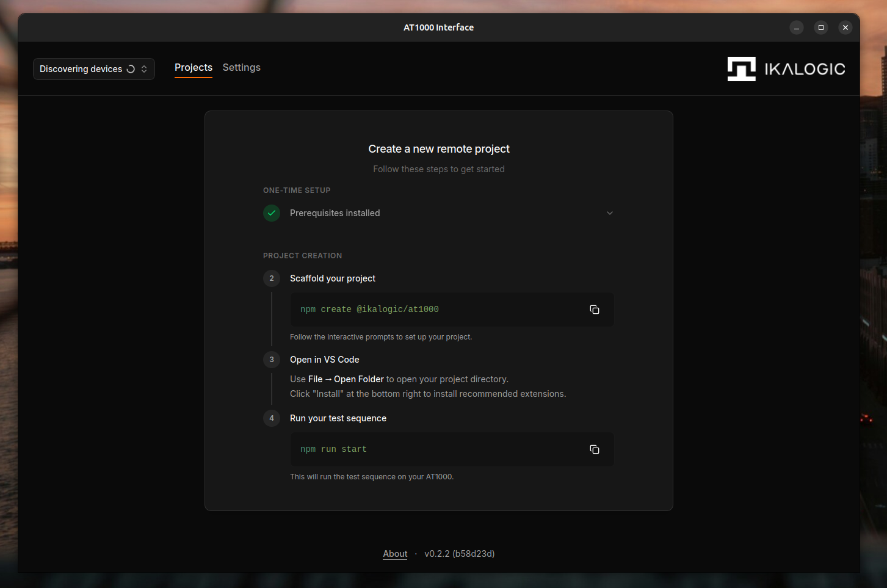Viewport: 887px width, 588px height.
Task: Open the Discovering devices dropdown
Action: point(94,69)
